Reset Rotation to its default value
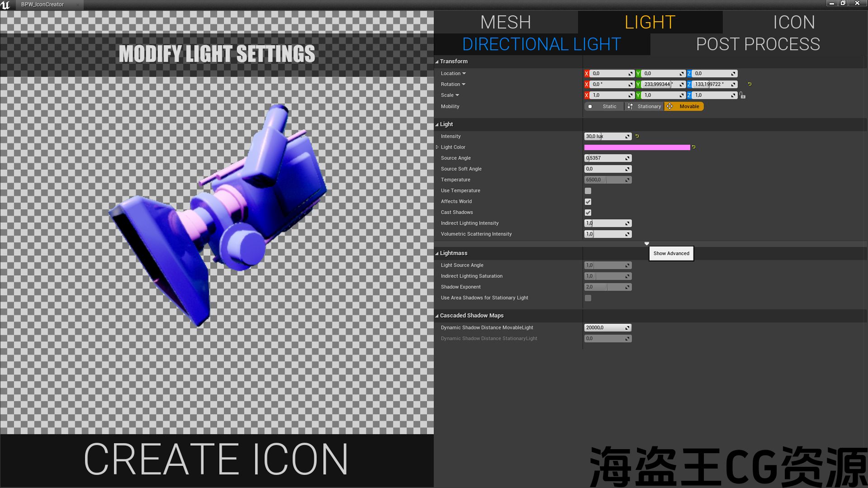The image size is (868, 488). click(750, 84)
